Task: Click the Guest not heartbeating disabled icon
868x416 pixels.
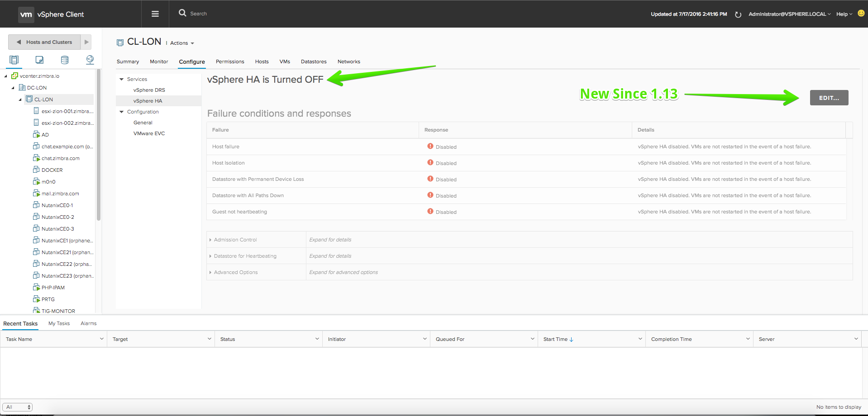Action: pos(430,211)
